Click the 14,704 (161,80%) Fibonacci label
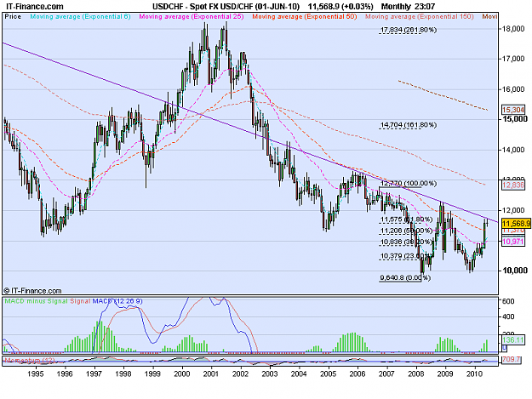 point(409,125)
